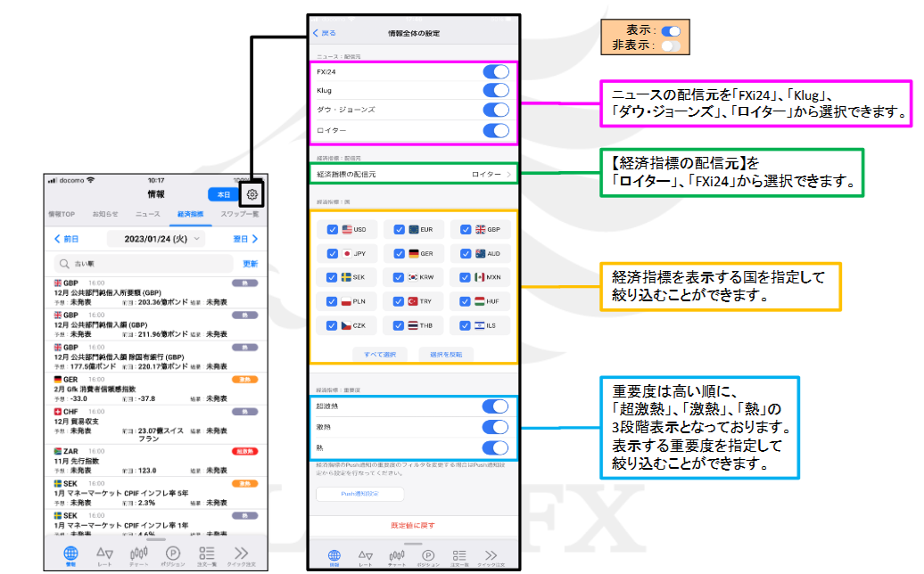
Task: Switch to the ニュース tab
Action: pos(148,214)
